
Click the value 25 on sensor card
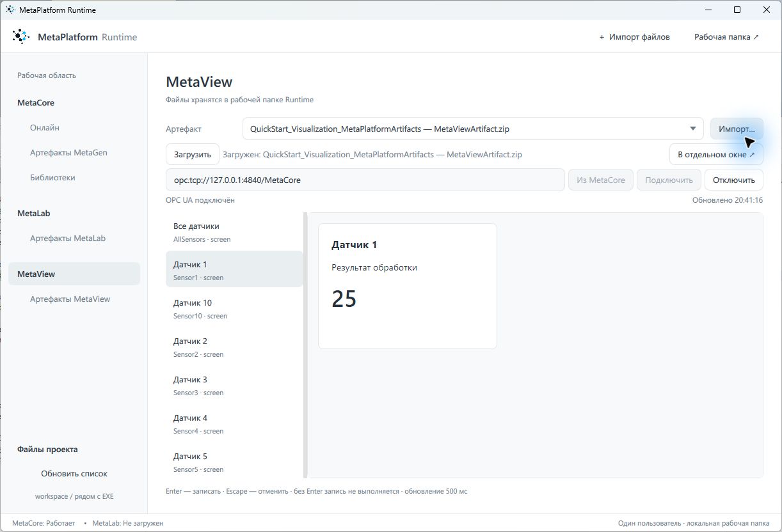pyautogui.click(x=344, y=299)
